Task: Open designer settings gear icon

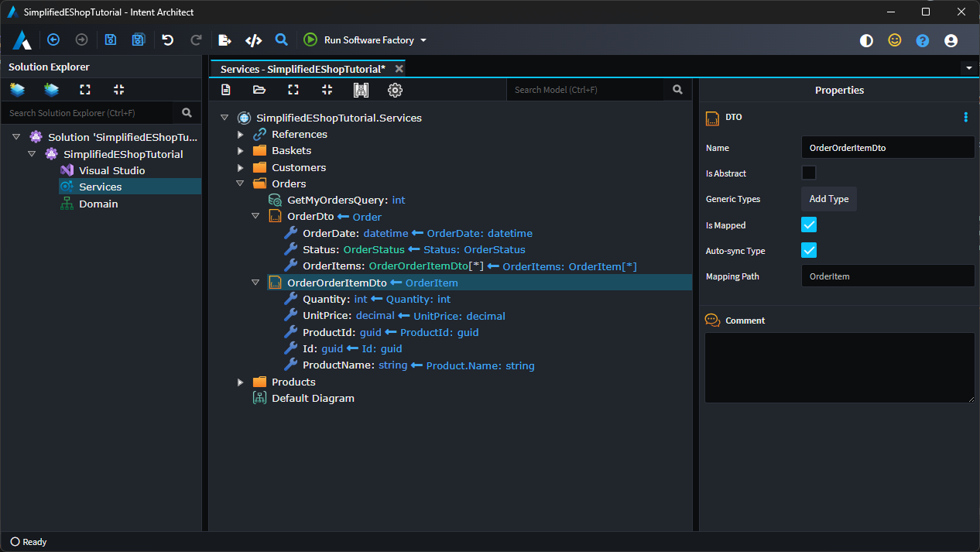Action: 395,90
